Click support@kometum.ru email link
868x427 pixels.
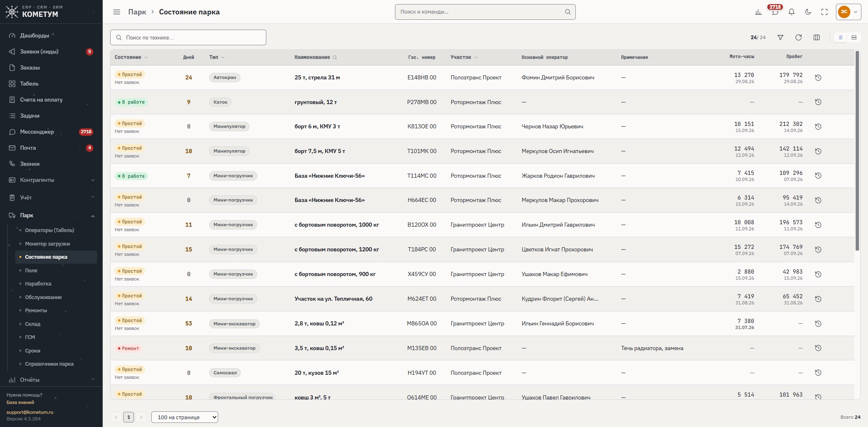(x=30, y=412)
